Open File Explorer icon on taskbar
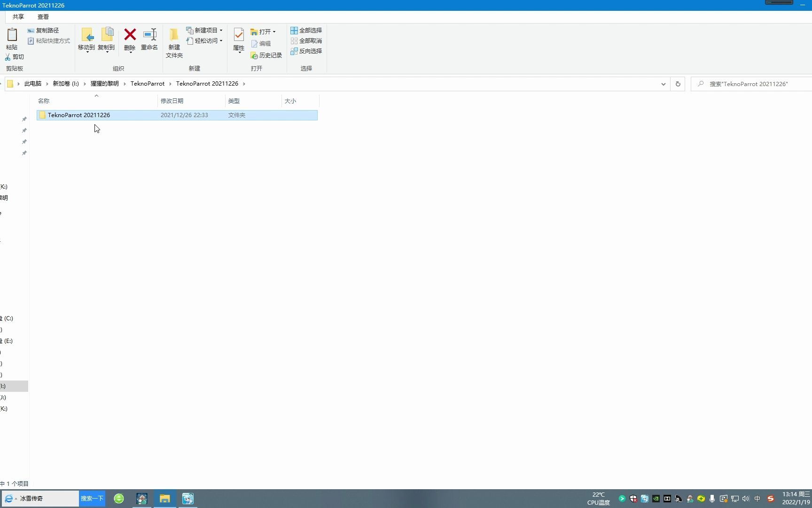The image size is (812, 508). point(164,499)
